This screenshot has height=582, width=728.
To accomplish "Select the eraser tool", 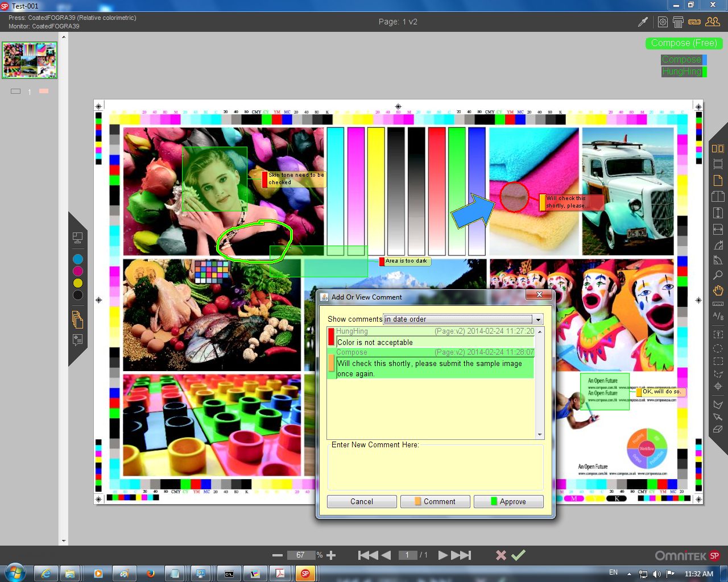I will pos(718,429).
